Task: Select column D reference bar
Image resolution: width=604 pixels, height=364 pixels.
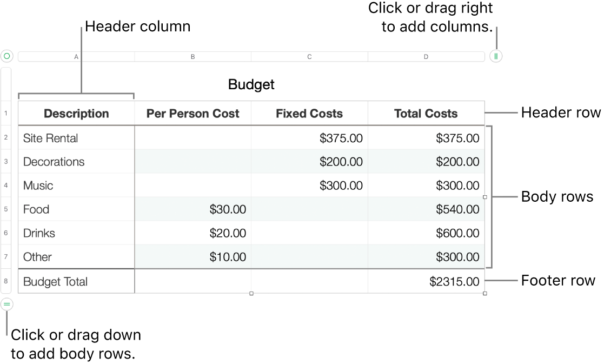Action: click(x=426, y=56)
